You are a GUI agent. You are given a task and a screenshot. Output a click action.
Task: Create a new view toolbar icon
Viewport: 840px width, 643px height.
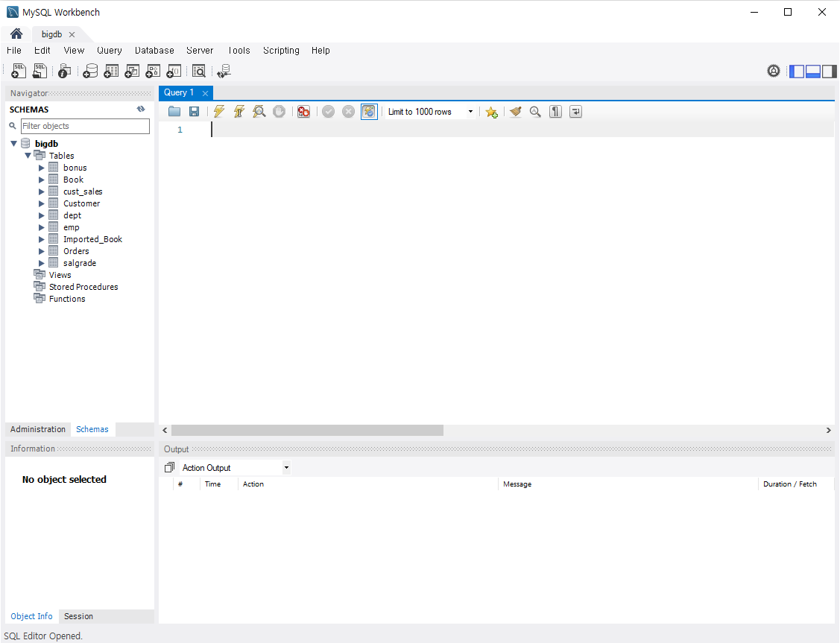pyautogui.click(x=132, y=71)
